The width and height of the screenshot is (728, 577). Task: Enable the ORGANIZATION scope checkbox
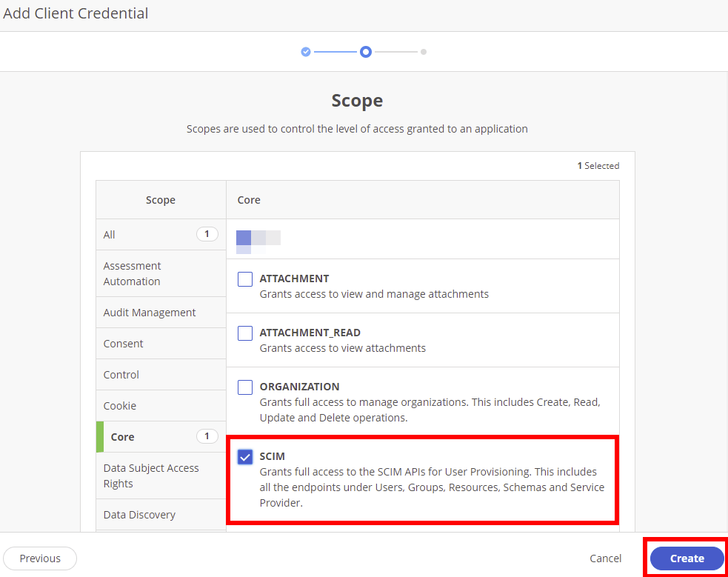point(244,387)
